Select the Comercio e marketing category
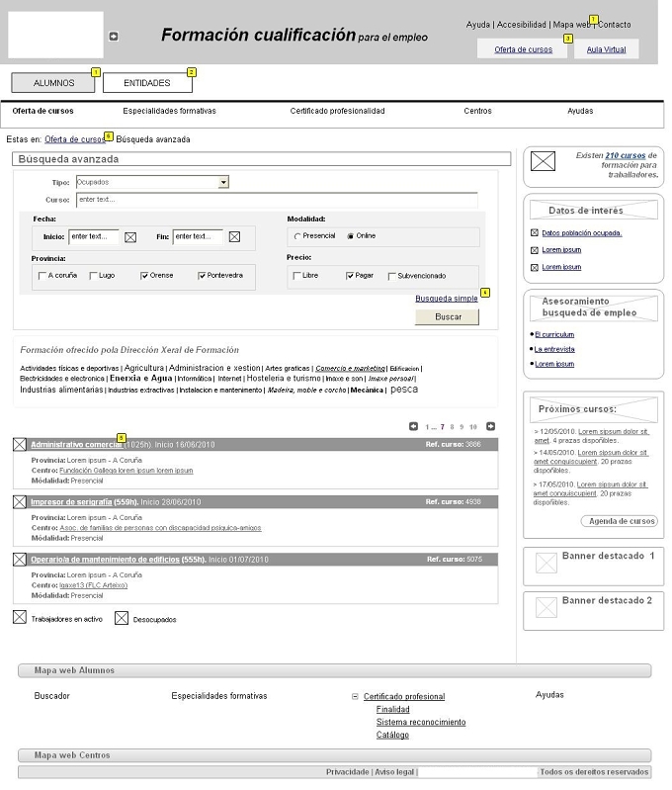 [350, 368]
